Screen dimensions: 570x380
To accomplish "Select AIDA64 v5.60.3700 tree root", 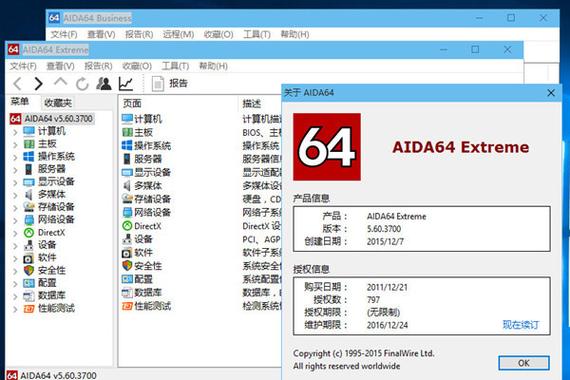I will [x=59, y=119].
